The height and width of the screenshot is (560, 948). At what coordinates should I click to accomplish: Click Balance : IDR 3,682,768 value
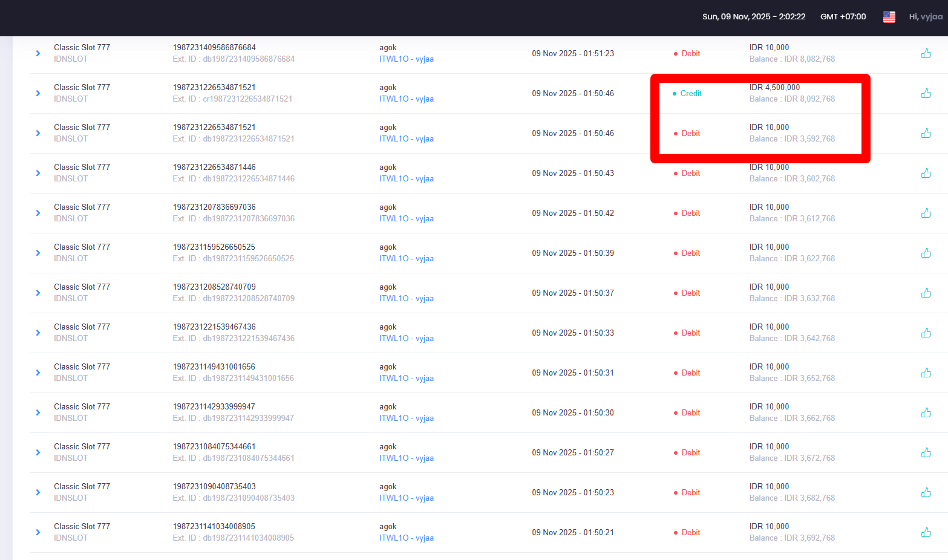pyautogui.click(x=792, y=498)
